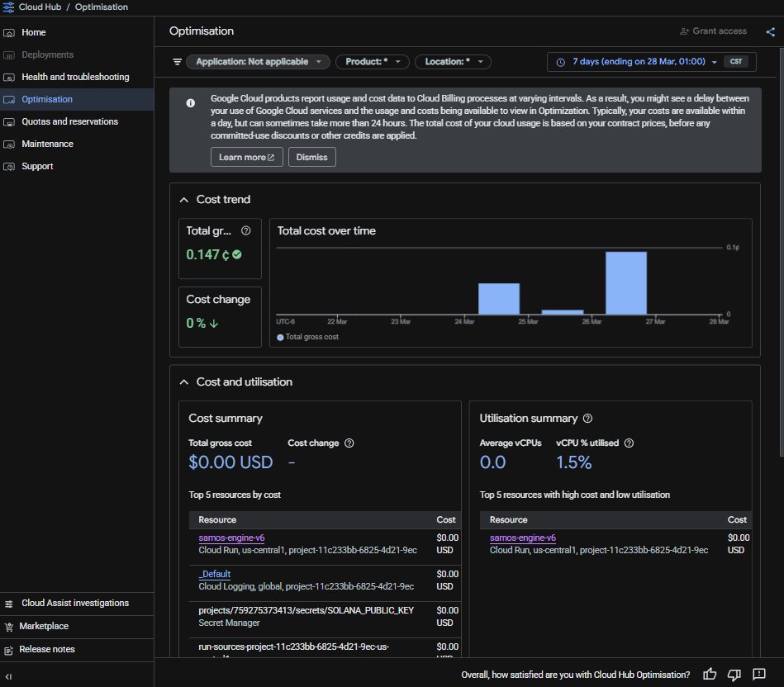This screenshot has height=687, width=784.
Task: Open the Location filter dropdown
Action: click(x=453, y=62)
